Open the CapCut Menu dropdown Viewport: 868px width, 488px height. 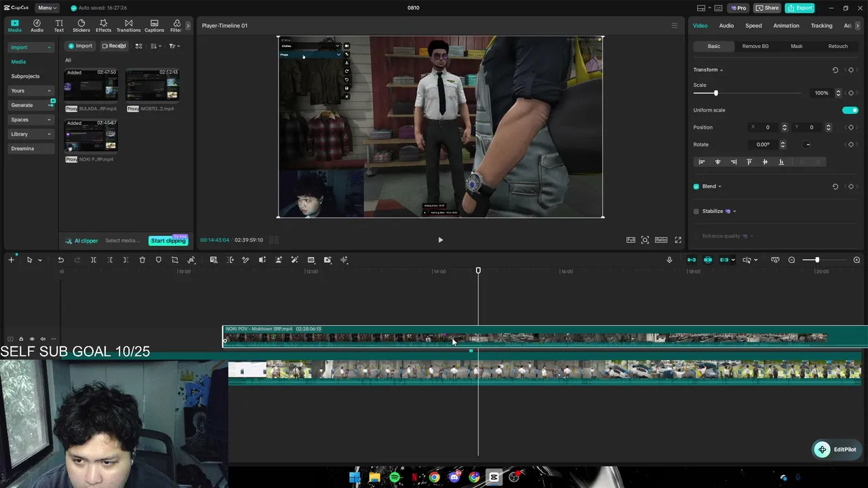point(47,8)
